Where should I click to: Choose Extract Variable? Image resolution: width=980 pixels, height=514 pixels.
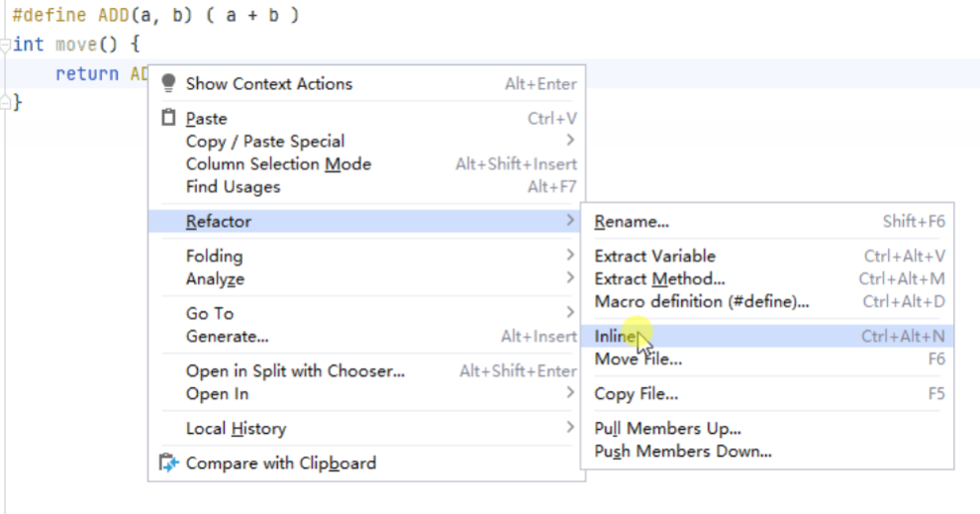pyautogui.click(x=654, y=256)
